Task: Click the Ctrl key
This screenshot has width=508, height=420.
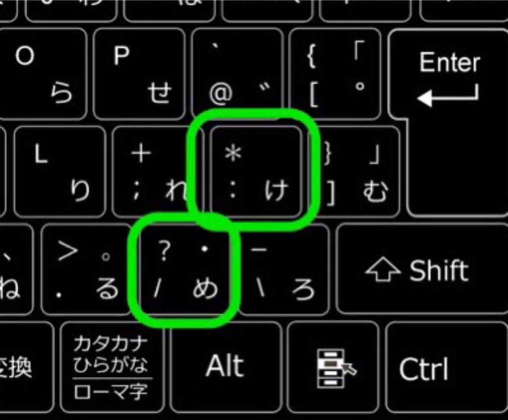Action: [x=446, y=367]
